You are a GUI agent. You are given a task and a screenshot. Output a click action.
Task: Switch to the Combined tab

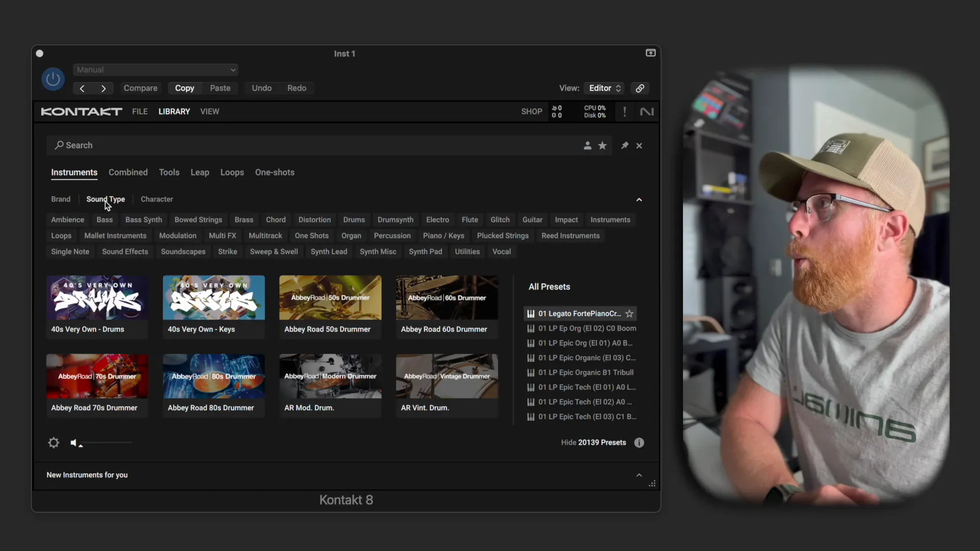[128, 172]
